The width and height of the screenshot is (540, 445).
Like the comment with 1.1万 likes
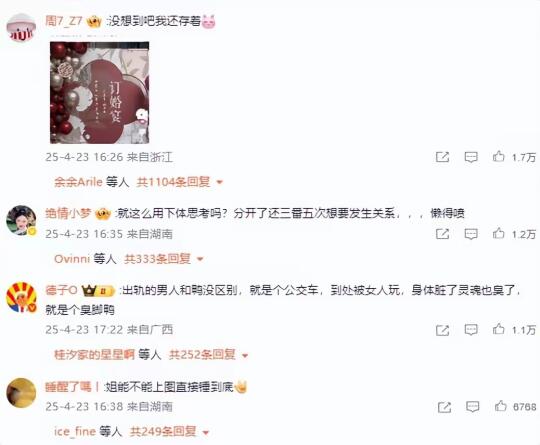tap(498, 329)
